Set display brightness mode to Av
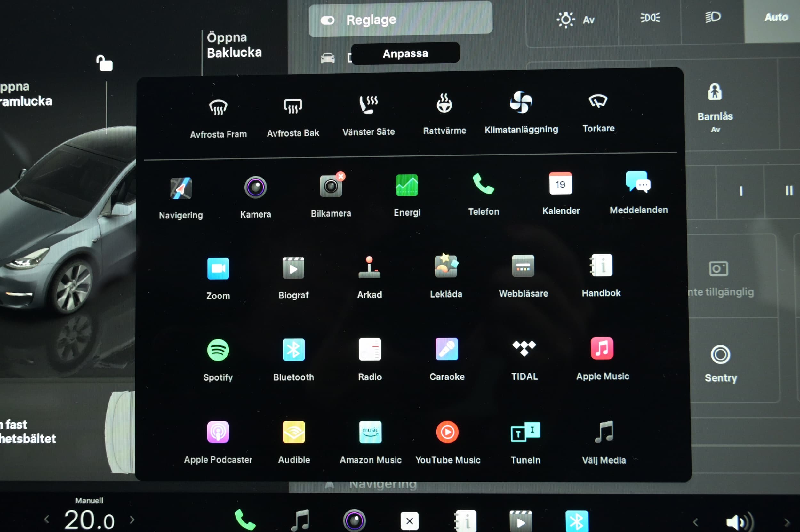This screenshot has height=532, width=800. pyautogui.click(x=575, y=19)
